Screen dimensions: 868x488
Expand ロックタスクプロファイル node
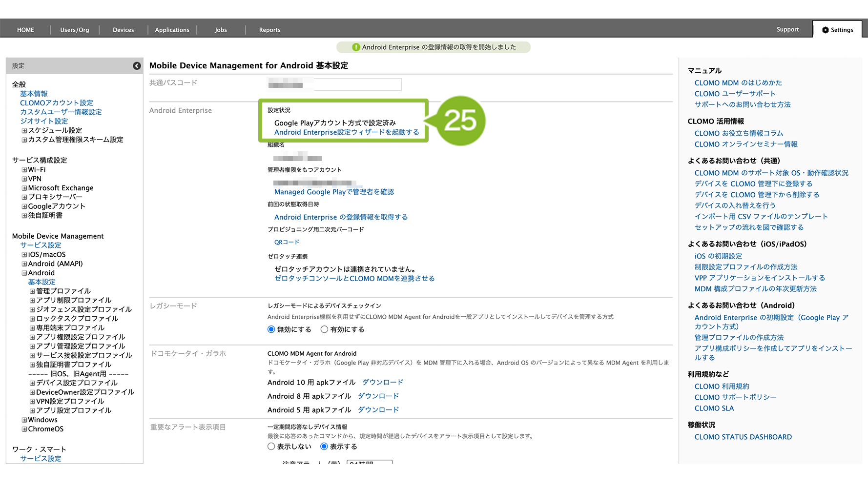(x=33, y=319)
